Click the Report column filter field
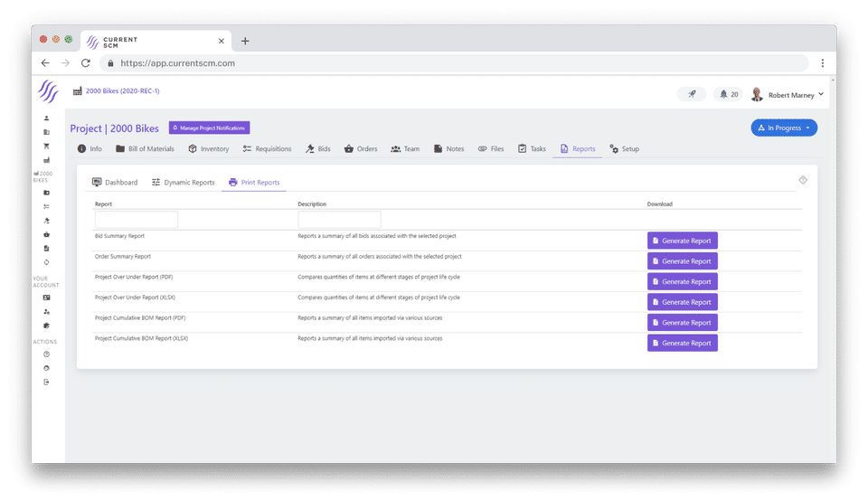868x501 pixels. pos(137,220)
